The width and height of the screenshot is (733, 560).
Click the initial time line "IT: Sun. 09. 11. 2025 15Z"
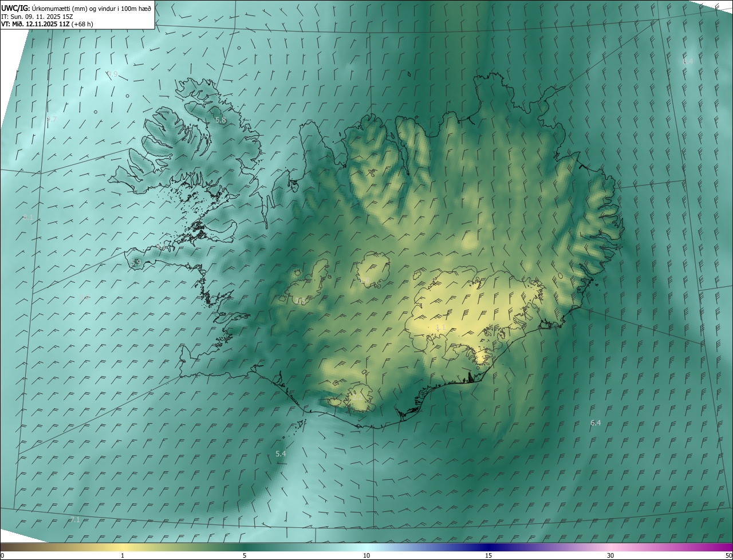(37, 17)
